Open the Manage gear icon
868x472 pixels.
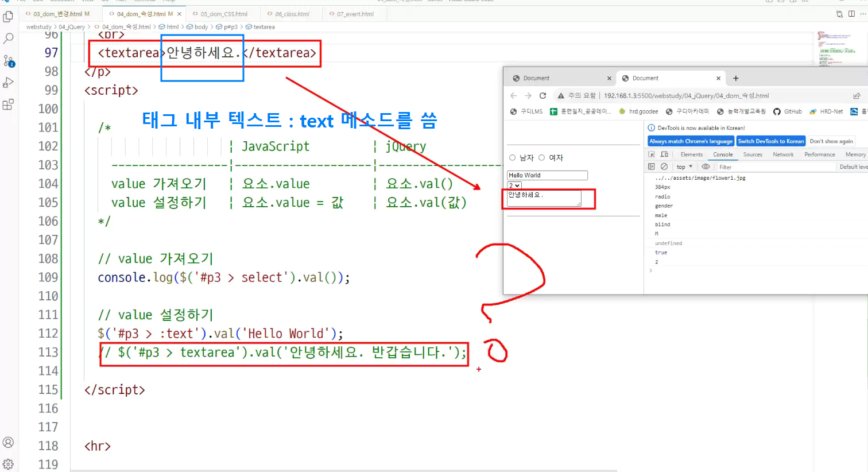(8, 464)
